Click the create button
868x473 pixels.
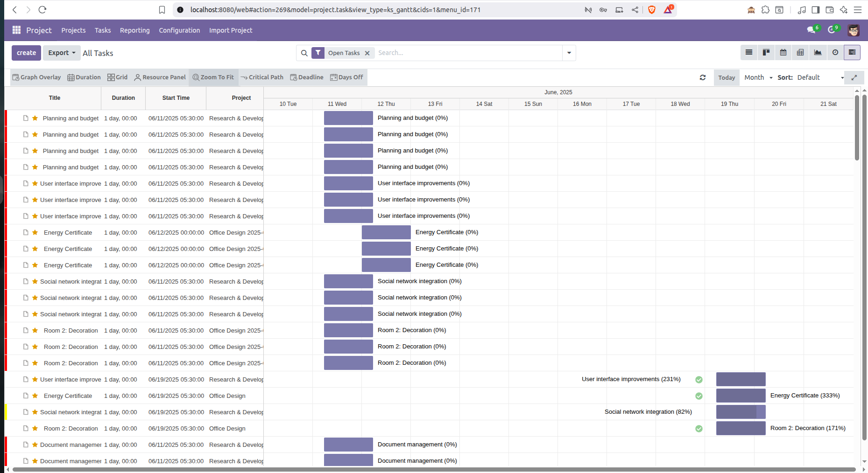coord(26,53)
